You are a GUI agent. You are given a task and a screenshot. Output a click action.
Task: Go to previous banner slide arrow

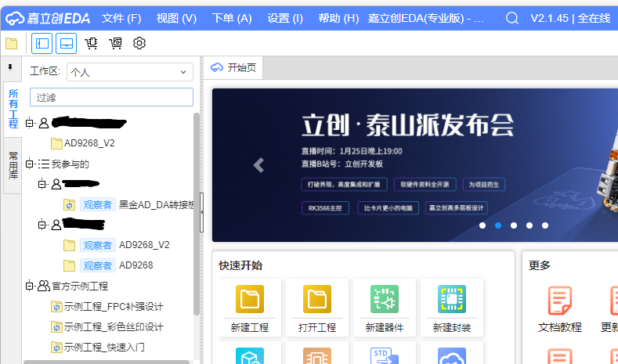(258, 165)
